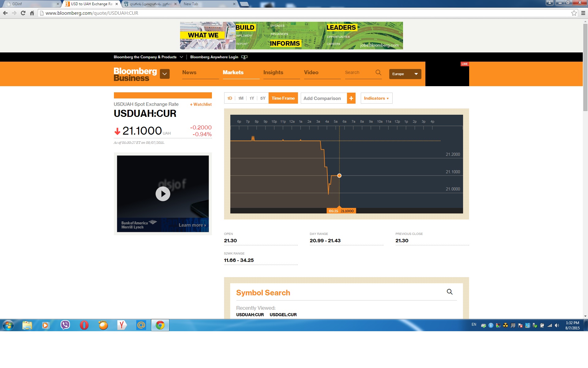This screenshot has height=368, width=588.
Task: Play the Bank of America video ad
Action: [163, 194]
